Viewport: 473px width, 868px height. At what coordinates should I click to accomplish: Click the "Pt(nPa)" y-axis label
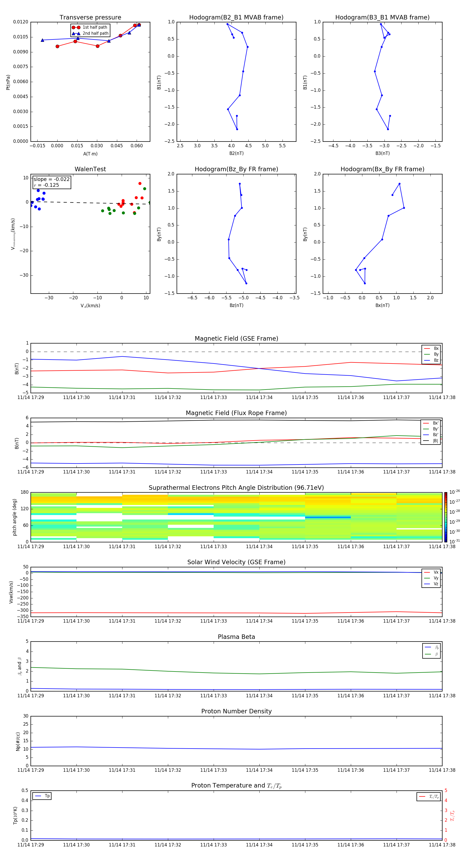click(x=8, y=82)
